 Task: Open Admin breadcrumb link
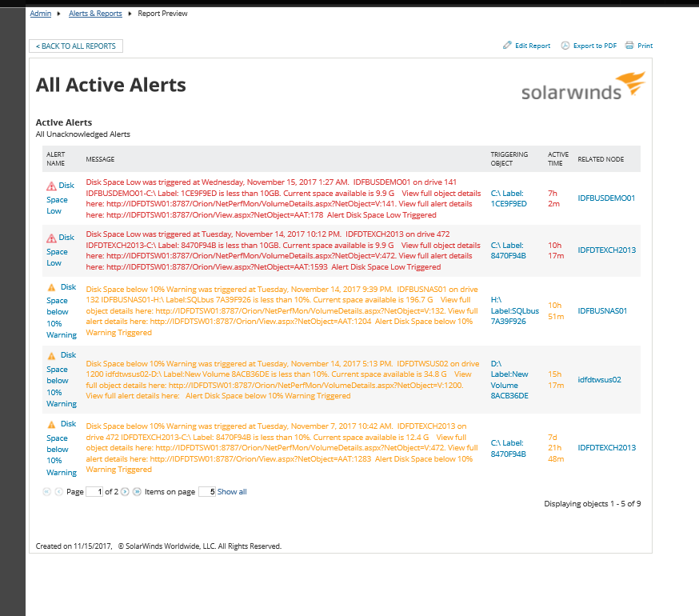click(41, 14)
